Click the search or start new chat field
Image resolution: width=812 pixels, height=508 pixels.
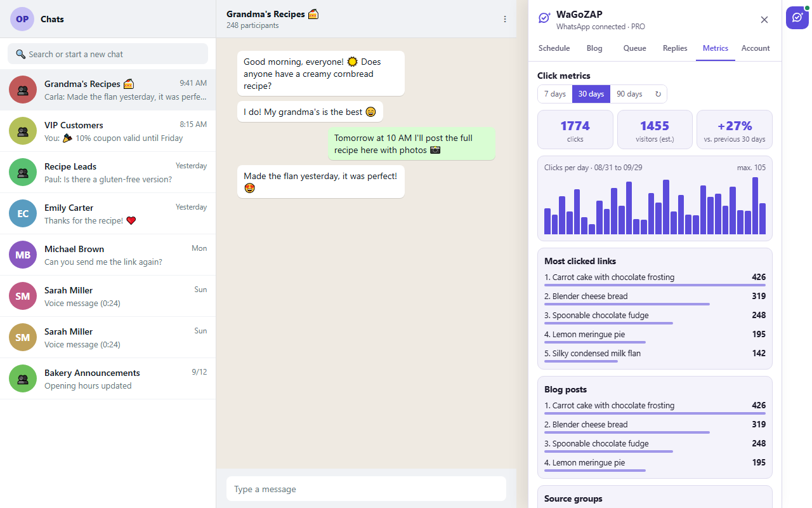pyautogui.click(x=108, y=54)
